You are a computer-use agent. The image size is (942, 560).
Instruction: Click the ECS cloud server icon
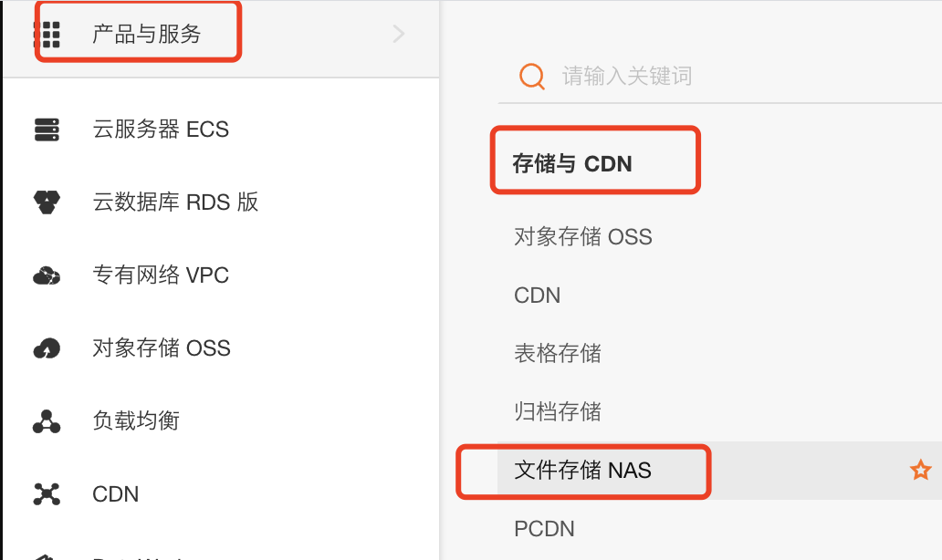pos(47,130)
